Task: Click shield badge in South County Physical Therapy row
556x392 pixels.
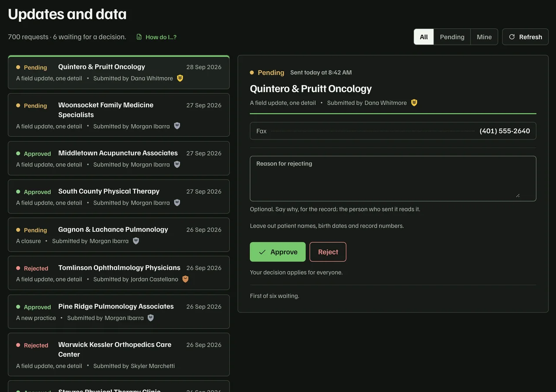Action: (177, 203)
